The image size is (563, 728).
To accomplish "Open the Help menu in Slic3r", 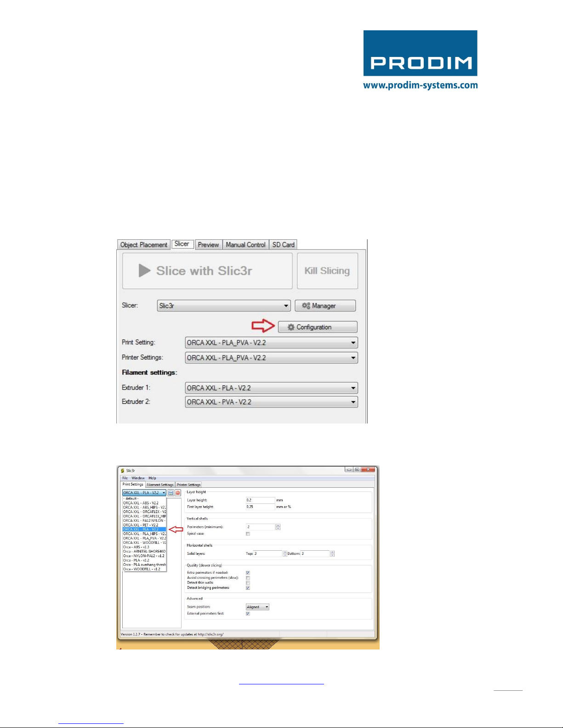I will click(x=152, y=478).
